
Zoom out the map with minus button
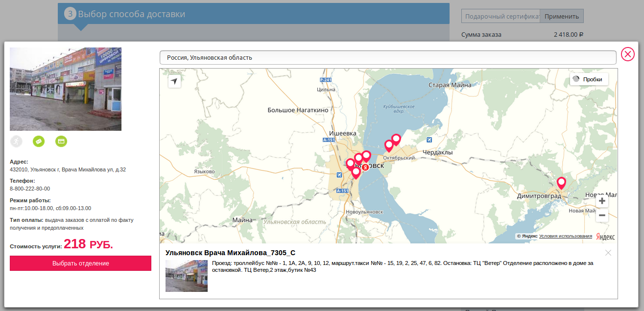(x=602, y=215)
